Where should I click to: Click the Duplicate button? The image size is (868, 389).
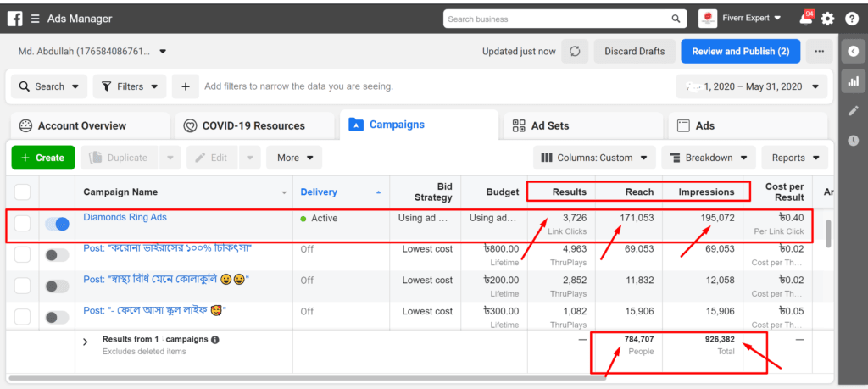120,158
